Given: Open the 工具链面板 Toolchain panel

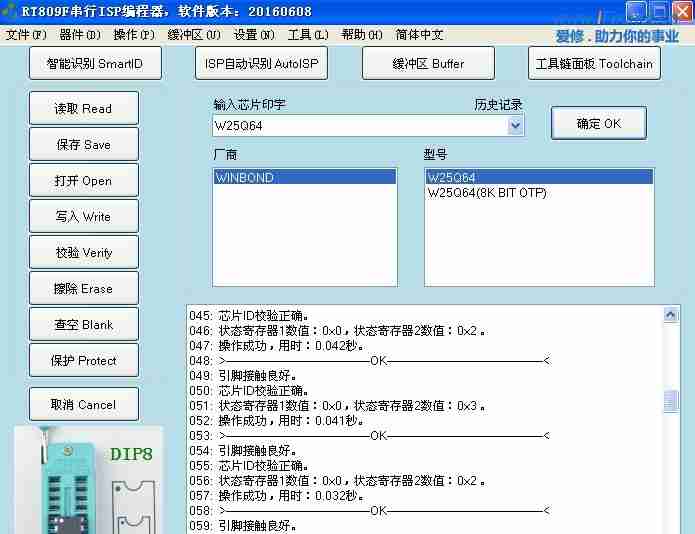Looking at the screenshot, I should (594, 64).
